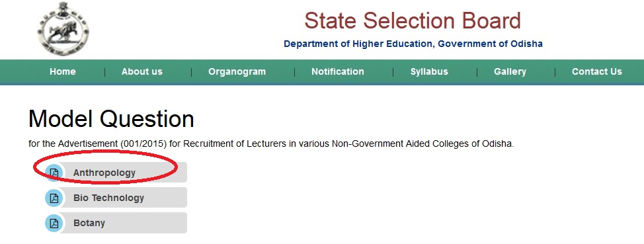Click the Model Question heading
Screen dimensions: 644x244
(111, 119)
